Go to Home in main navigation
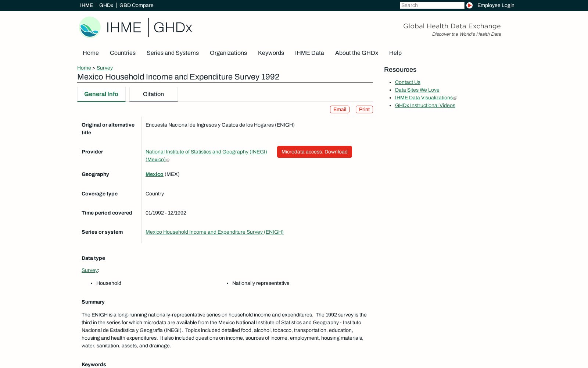Viewport: 588px width, 368px height. pos(91,53)
